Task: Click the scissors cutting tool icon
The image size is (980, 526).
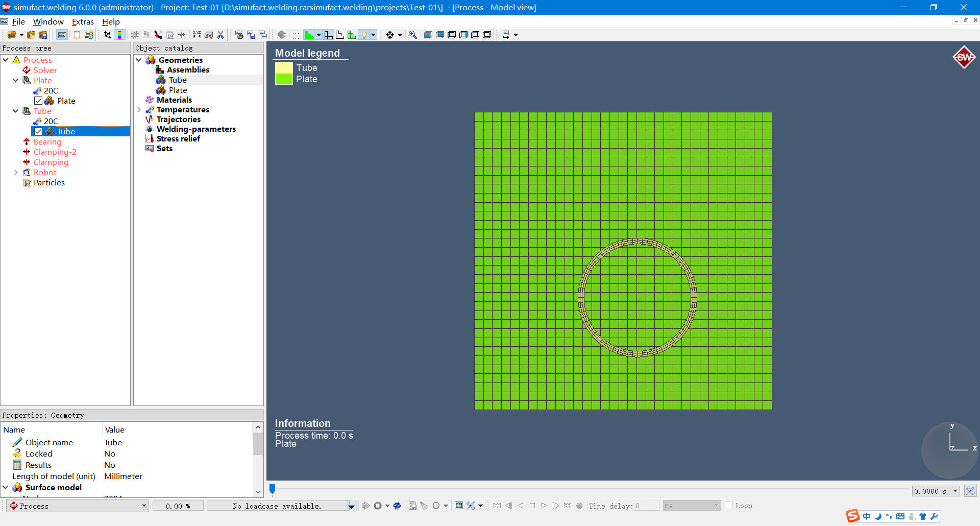Action: pyautogui.click(x=220, y=35)
